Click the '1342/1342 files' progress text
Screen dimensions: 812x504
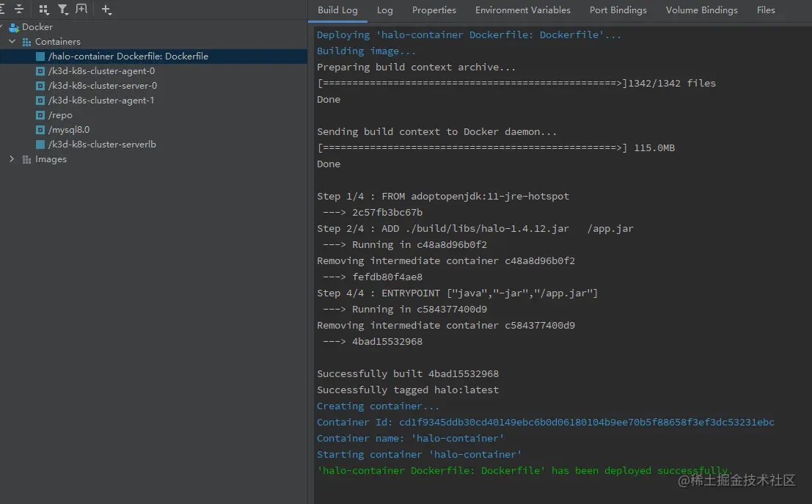(672, 83)
